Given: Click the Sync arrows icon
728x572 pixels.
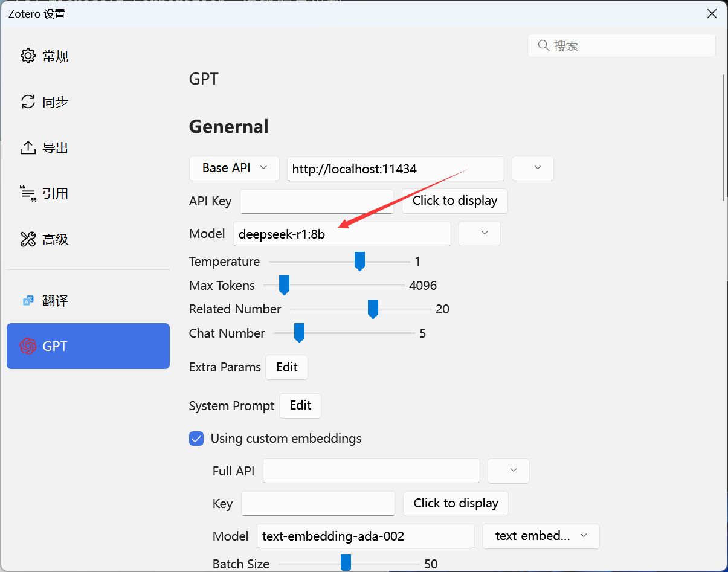Looking at the screenshot, I should pyautogui.click(x=28, y=101).
